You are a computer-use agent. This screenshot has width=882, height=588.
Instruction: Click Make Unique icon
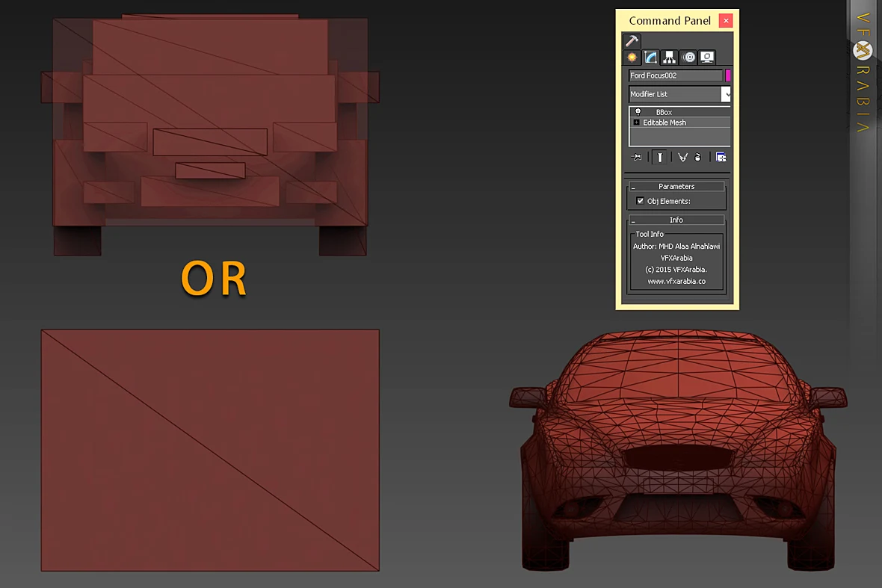pos(682,158)
